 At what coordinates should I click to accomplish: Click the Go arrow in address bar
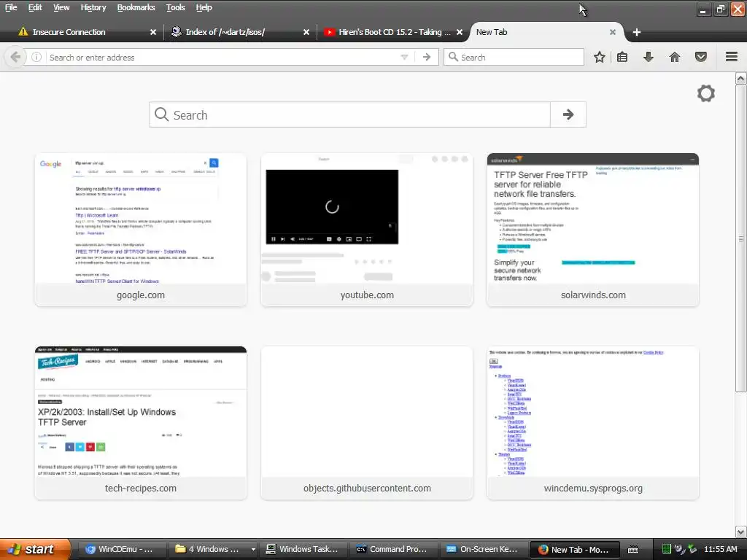(x=426, y=57)
